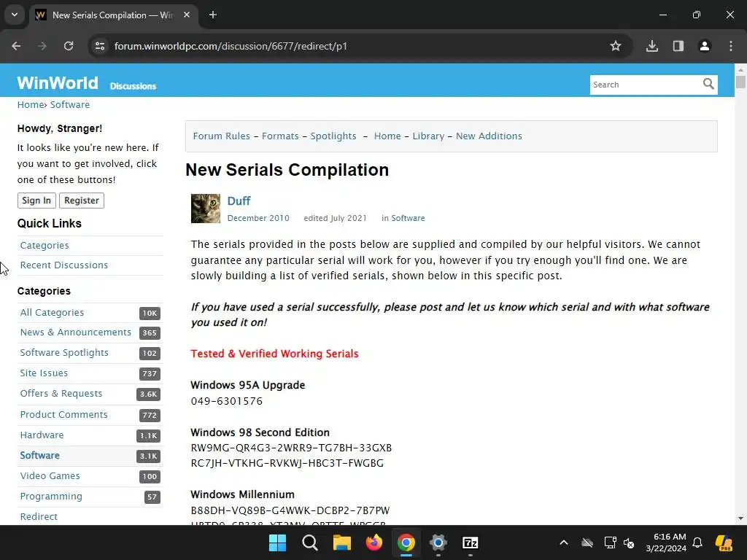Image resolution: width=747 pixels, height=560 pixels.
Task: Click the notification bell icon
Action: (x=697, y=542)
